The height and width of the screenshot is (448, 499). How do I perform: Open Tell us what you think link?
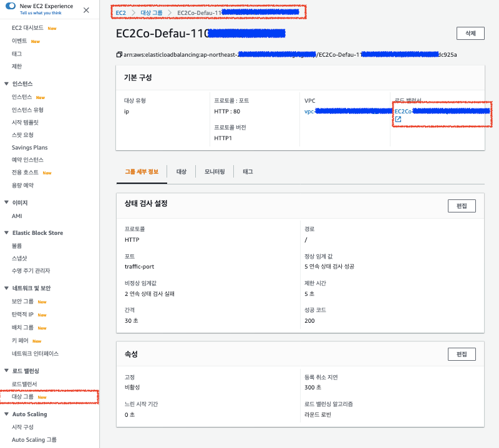point(41,13)
